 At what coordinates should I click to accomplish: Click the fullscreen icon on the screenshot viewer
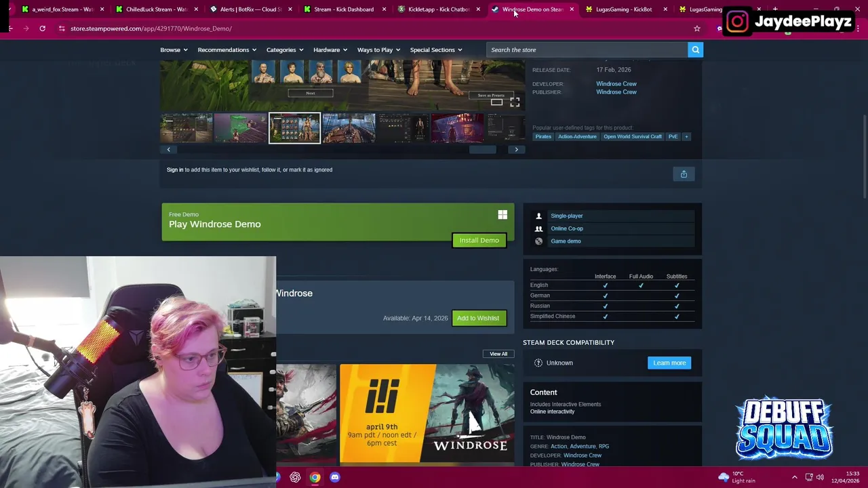coord(515,102)
